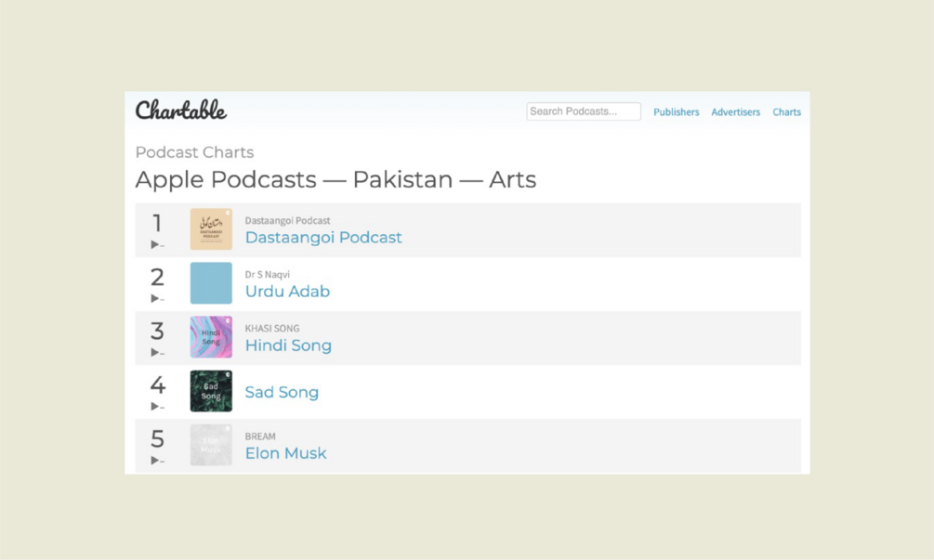Screen dimensions: 934x560
Task: Click rank 4 trend arrow icon
Action: pyautogui.click(x=157, y=407)
